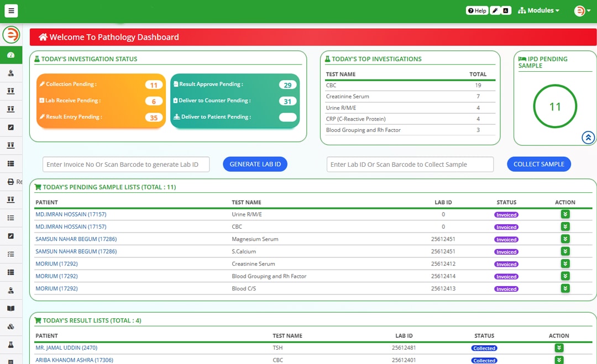The height and width of the screenshot is (364, 597).
Task: Click the flask icon in sidebar
Action: 11,345
